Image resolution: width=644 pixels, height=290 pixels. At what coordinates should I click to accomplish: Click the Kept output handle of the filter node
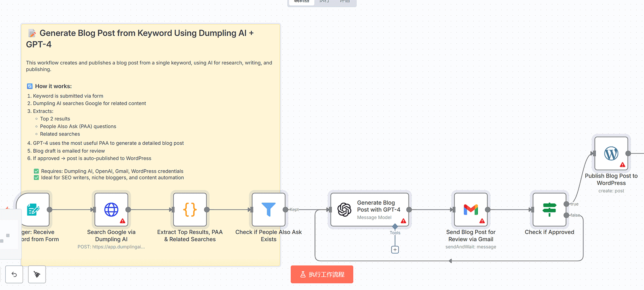point(286,209)
